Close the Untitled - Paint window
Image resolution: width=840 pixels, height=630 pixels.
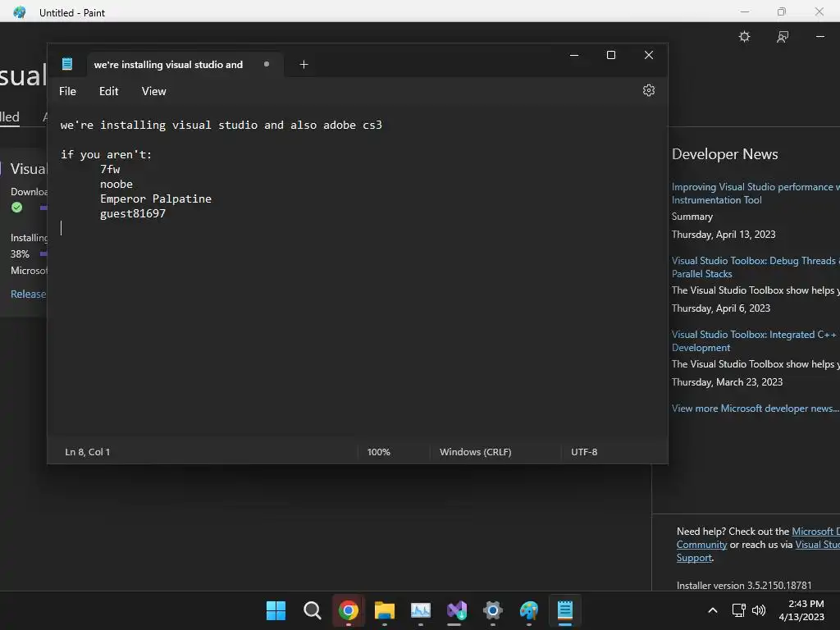pos(819,11)
